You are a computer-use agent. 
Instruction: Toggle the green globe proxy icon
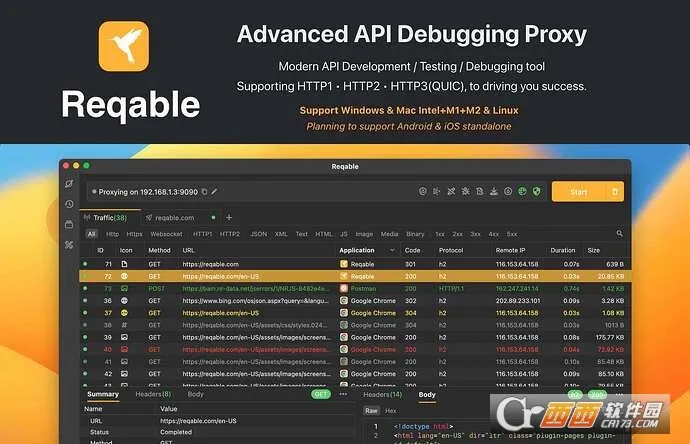coord(522,191)
